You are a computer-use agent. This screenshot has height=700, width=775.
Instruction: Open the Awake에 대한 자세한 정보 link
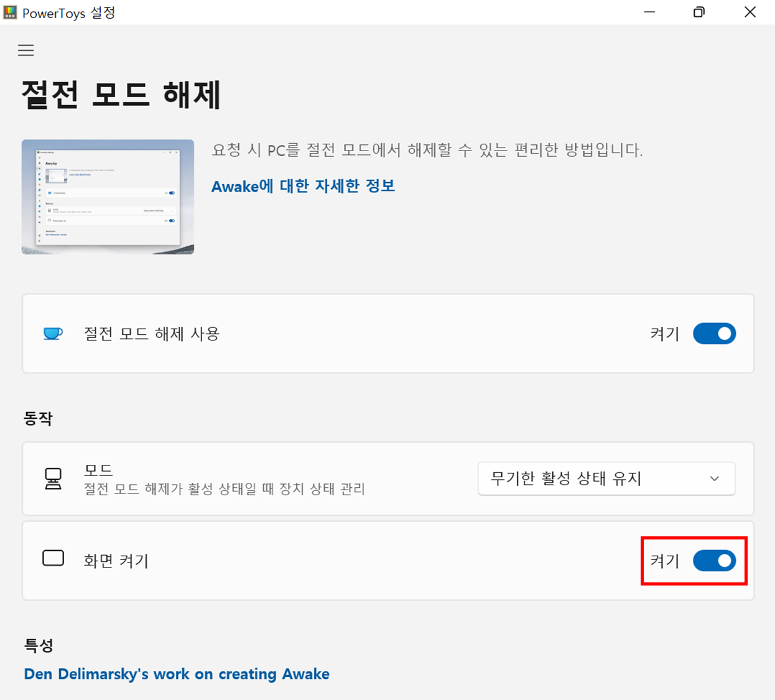(x=303, y=186)
